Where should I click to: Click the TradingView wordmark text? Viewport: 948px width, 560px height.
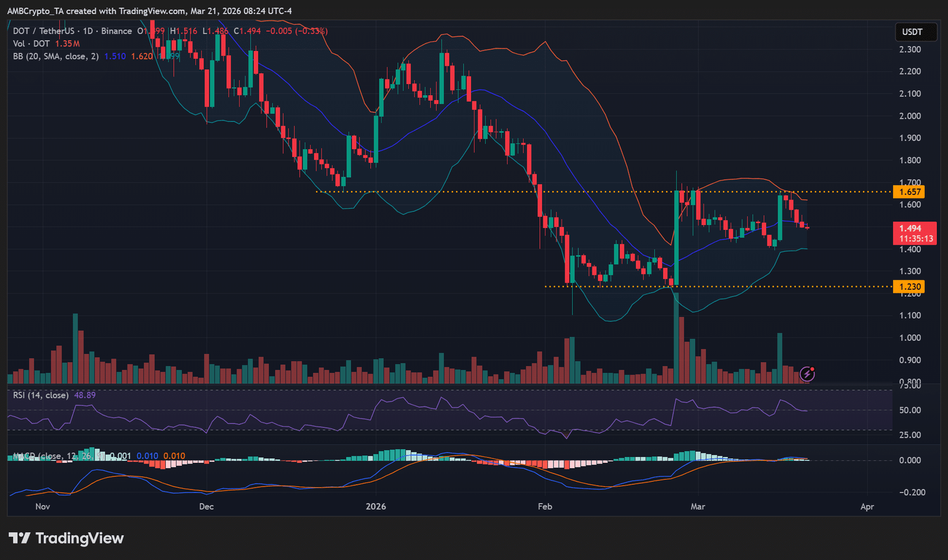point(79,538)
